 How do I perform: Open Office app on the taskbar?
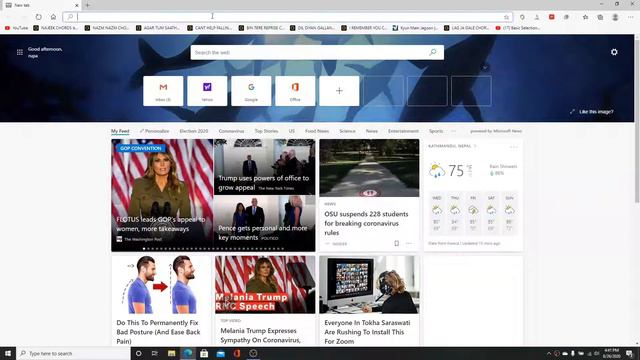[x=237, y=353]
